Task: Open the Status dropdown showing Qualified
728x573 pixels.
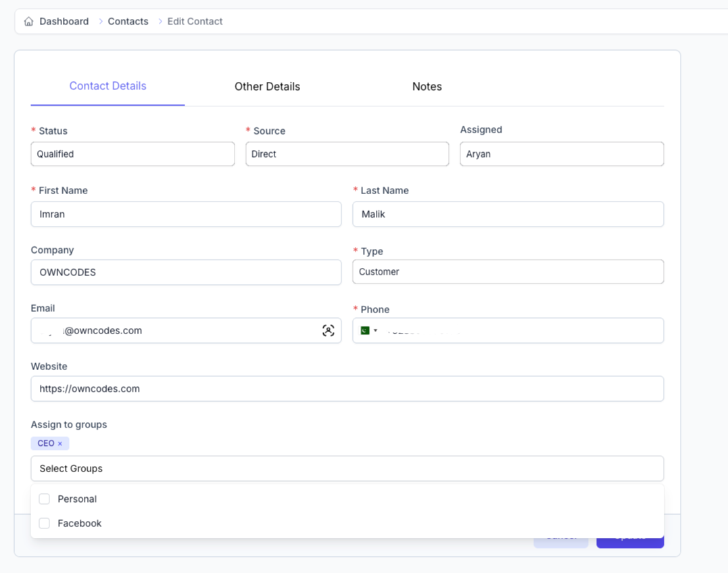Action: tap(132, 154)
